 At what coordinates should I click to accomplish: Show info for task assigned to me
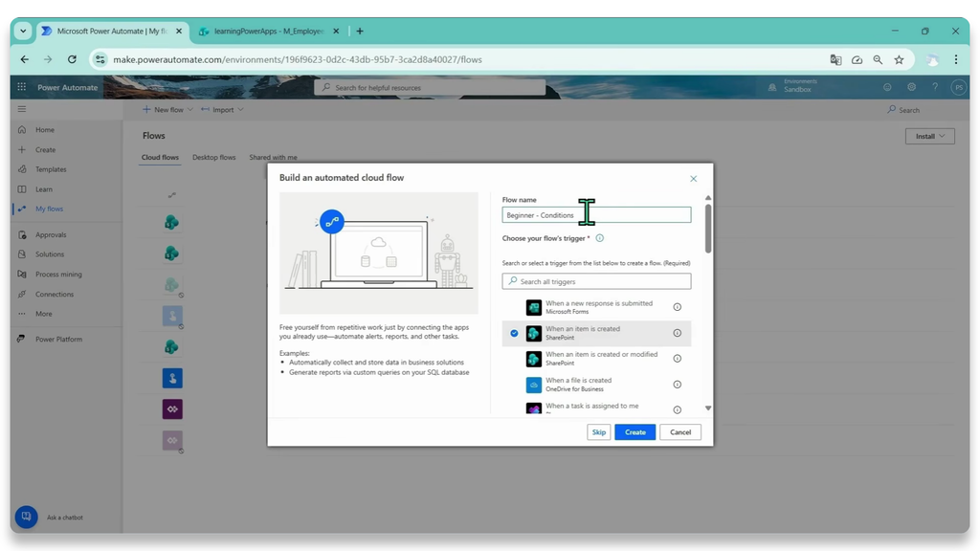click(677, 409)
